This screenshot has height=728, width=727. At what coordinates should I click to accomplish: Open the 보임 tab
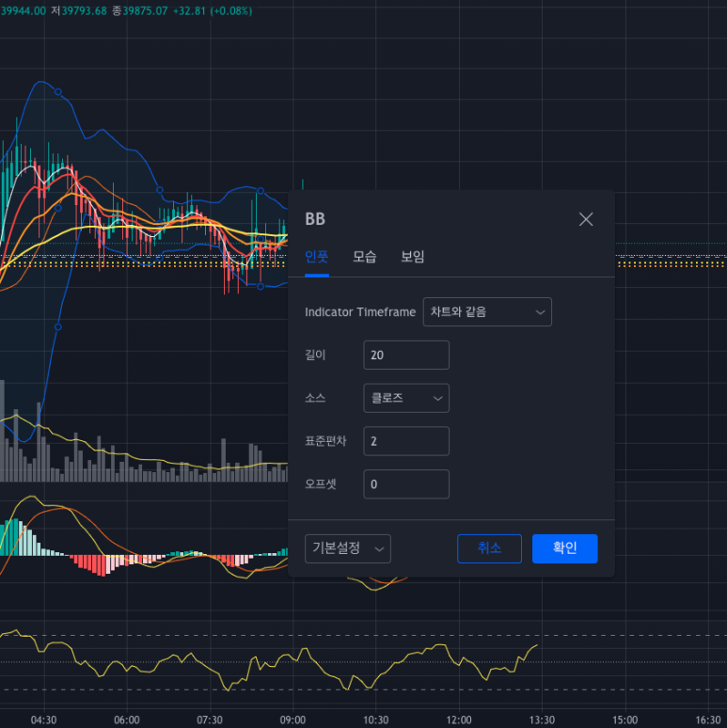(412, 256)
